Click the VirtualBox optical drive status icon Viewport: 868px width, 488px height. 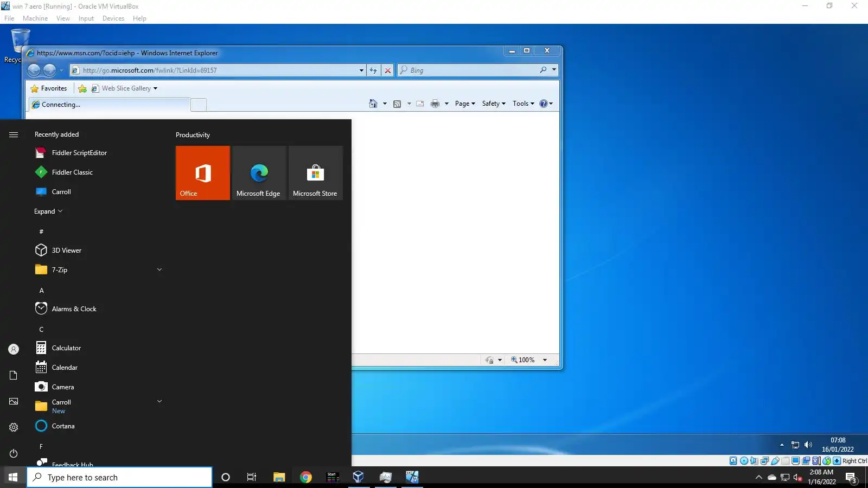click(x=744, y=461)
